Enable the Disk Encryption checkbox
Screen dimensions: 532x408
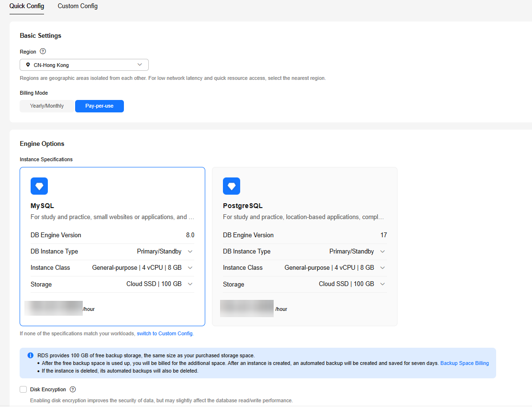click(23, 389)
